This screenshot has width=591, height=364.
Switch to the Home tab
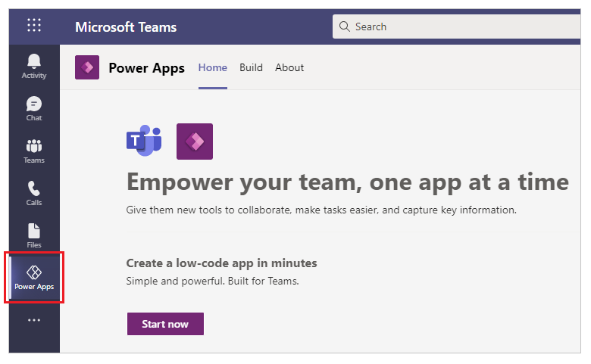tap(213, 68)
